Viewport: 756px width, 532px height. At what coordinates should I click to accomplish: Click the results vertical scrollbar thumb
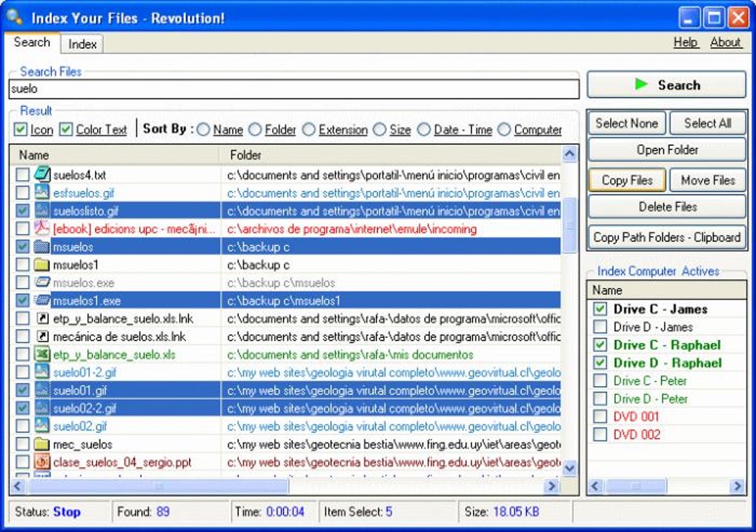click(x=569, y=225)
